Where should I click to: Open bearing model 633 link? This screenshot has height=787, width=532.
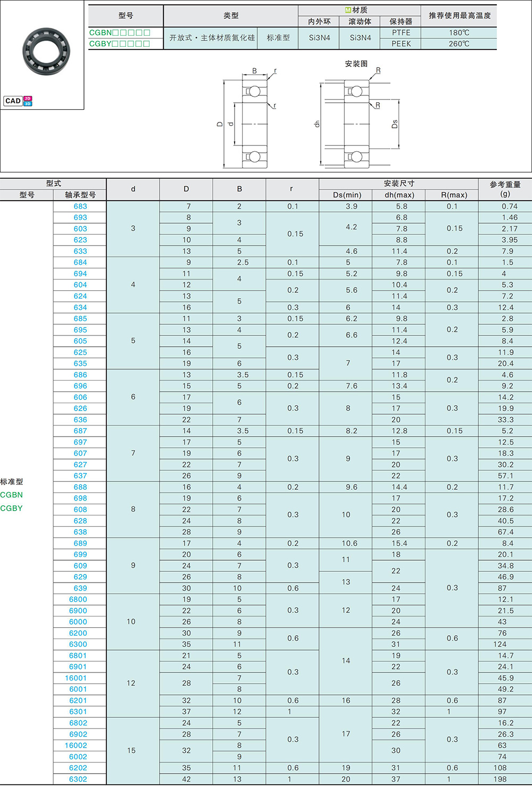[80, 251]
